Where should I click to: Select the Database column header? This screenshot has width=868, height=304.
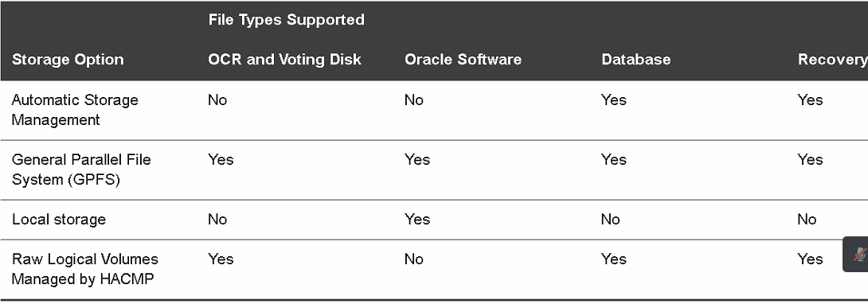(x=636, y=60)
